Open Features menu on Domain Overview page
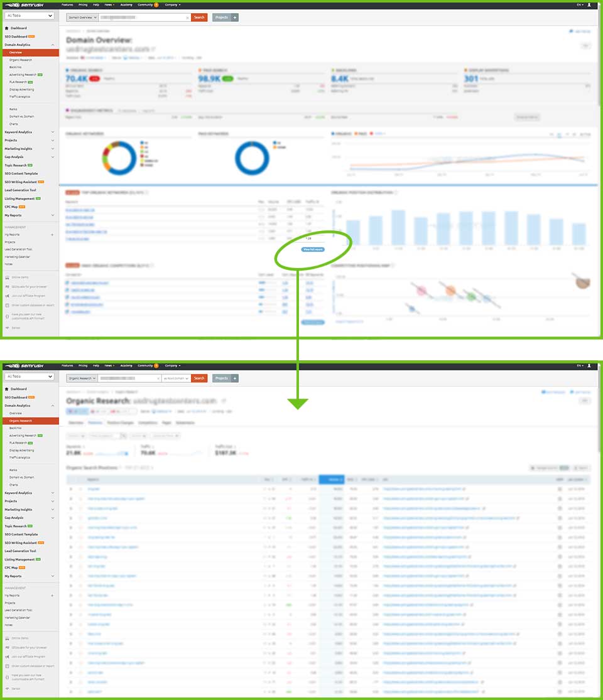 pyautogui.click(x=67, y=5)
